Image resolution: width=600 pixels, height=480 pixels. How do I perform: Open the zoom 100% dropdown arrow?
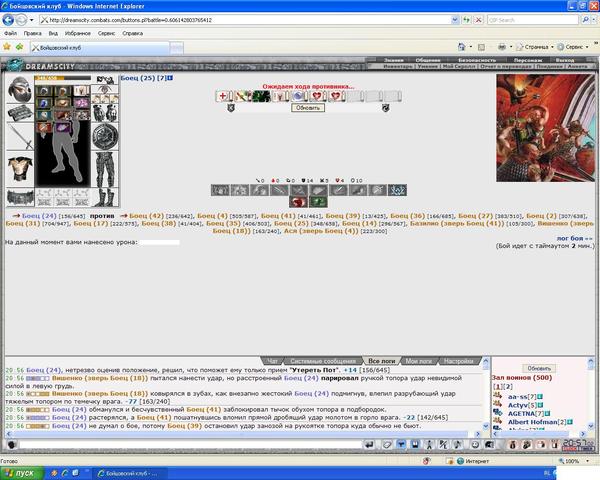point(587,461)
